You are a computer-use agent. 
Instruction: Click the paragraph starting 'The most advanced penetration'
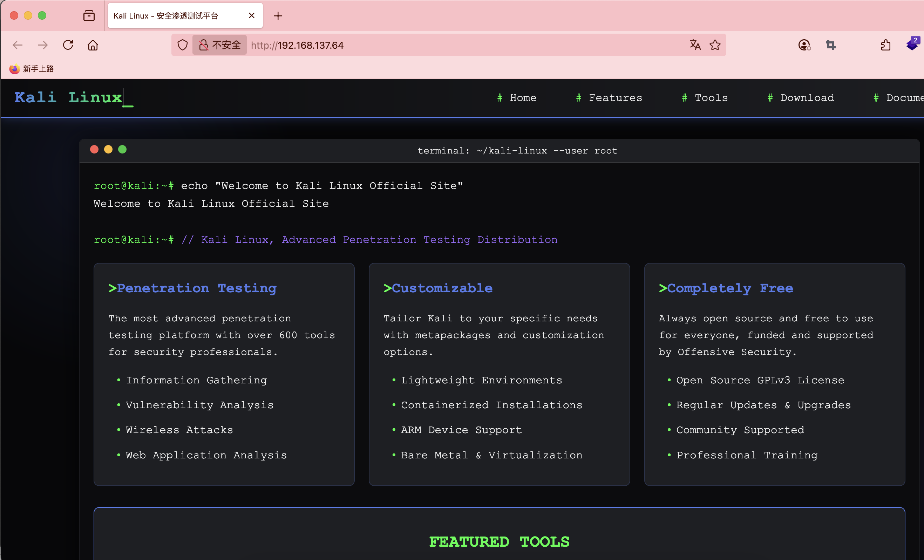[222, 335]
